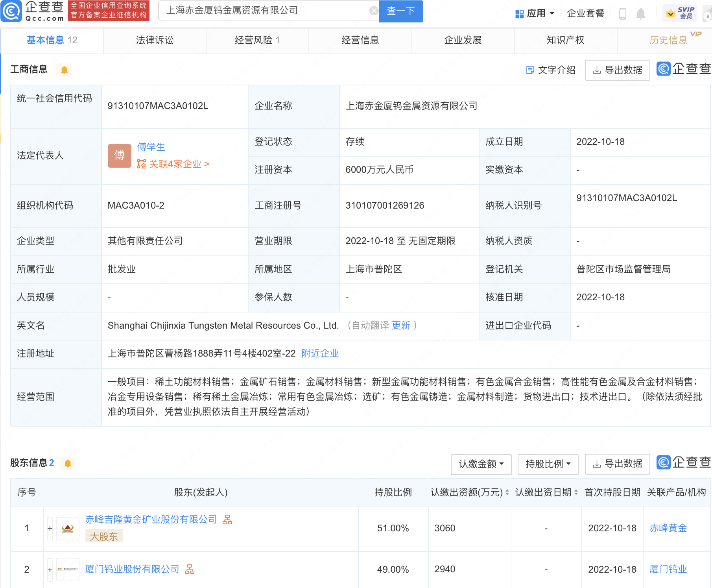Select credit code 91310107MAC3A0102L in first row
Screen dimensions: 712x588
click(158, 106)
